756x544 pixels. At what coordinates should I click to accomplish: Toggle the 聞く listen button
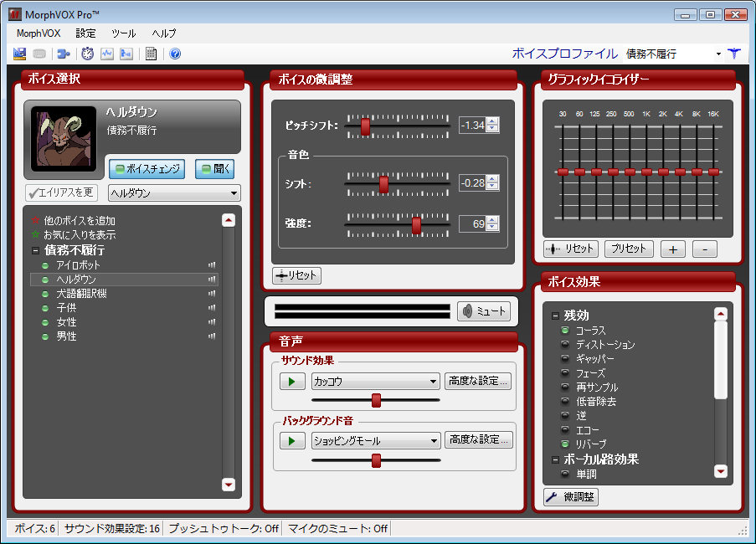pyautogui.click(x=214, y=169)
